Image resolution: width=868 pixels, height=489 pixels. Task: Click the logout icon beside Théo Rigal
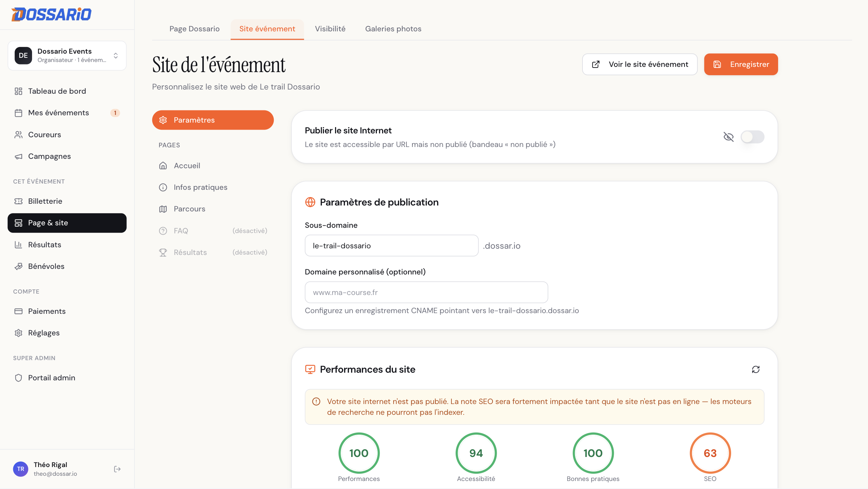point(117,469)
